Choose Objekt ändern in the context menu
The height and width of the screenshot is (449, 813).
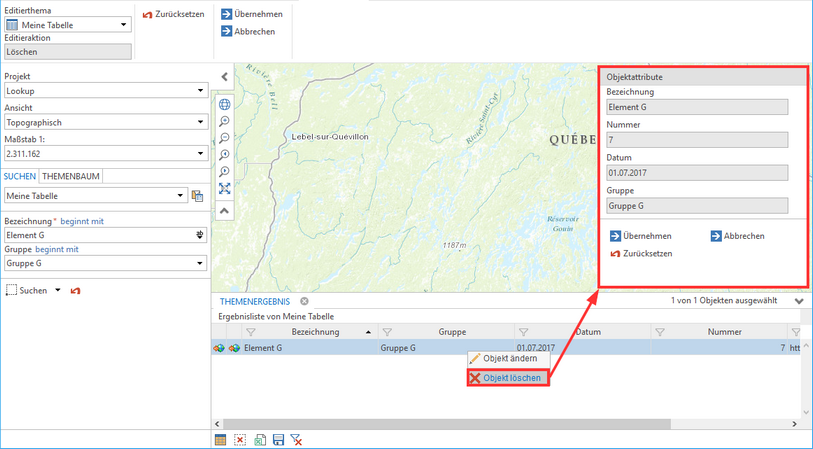click(x=509, y=358)
